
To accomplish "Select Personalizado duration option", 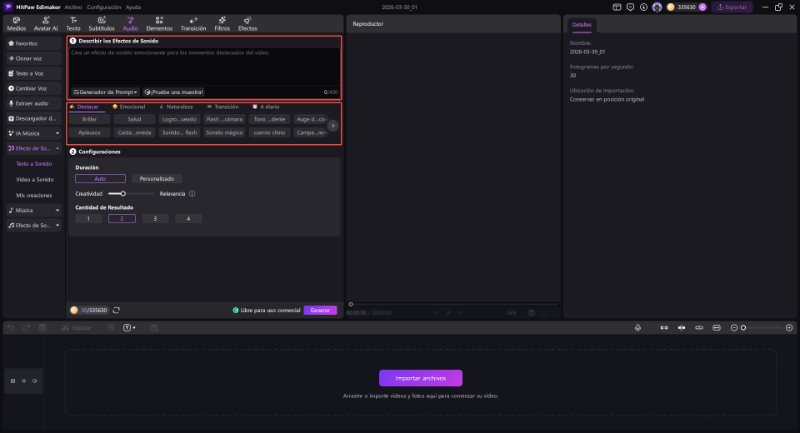I will [157, 179].
